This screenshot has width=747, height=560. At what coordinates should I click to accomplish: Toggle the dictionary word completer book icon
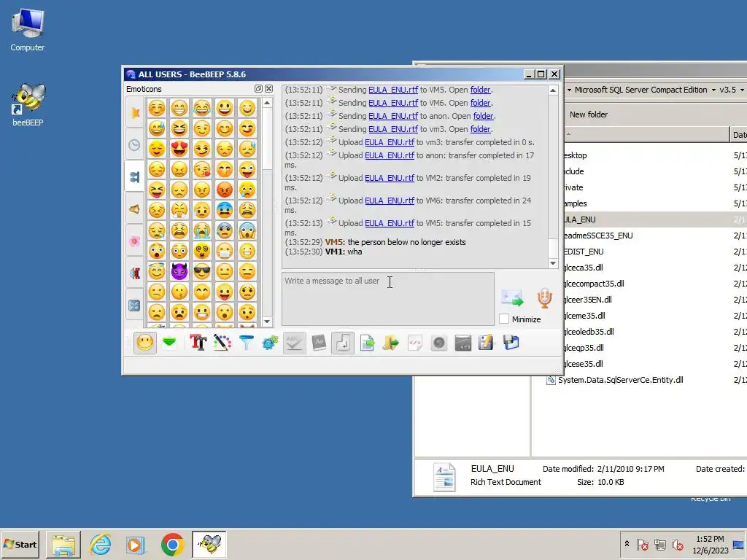click(x=319, y=343)
